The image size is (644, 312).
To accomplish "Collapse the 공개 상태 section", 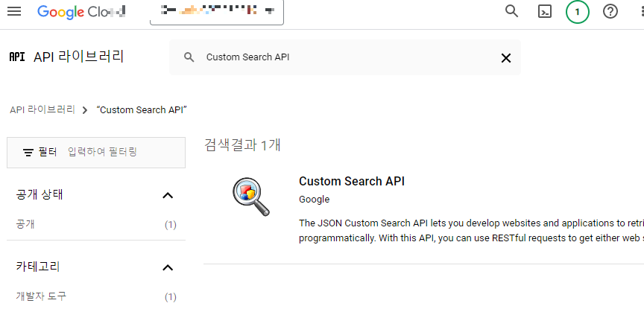I will click(168, 195).
